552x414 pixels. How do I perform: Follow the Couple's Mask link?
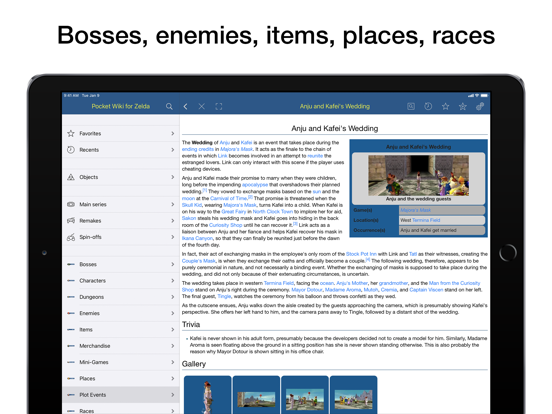pos(199,261)
